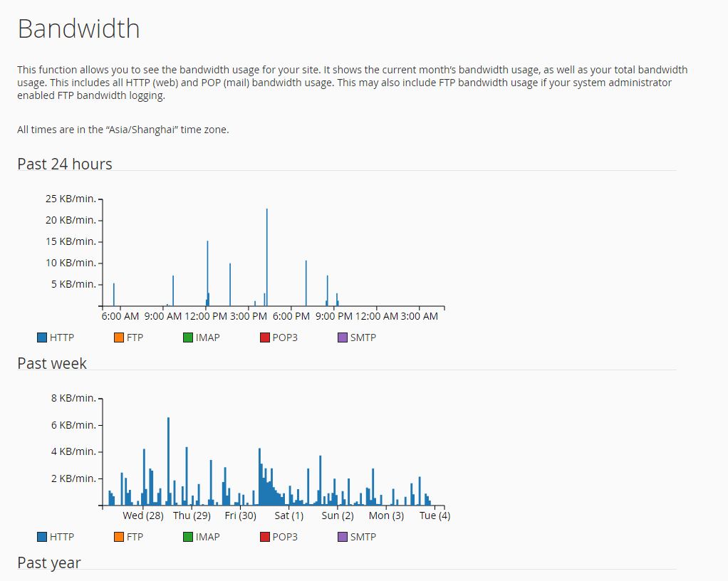Select the purple SMTP legend icon
The width and height of the screenshot is (728, 581).
[342, 337]
